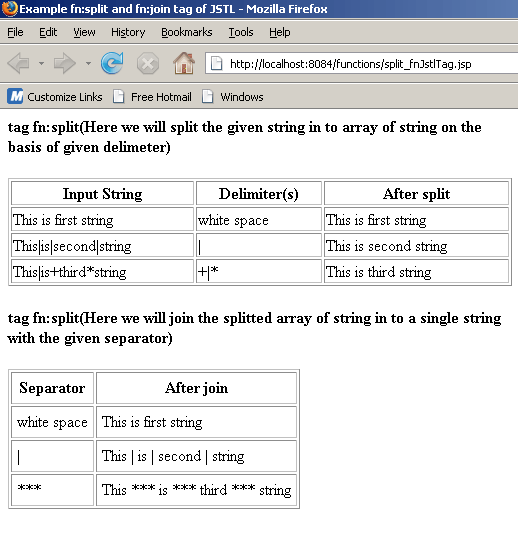The height and width of the screenshot is (549, 518).
Task: Click the Customize Links bookmark icon
Action: (15, 96)
